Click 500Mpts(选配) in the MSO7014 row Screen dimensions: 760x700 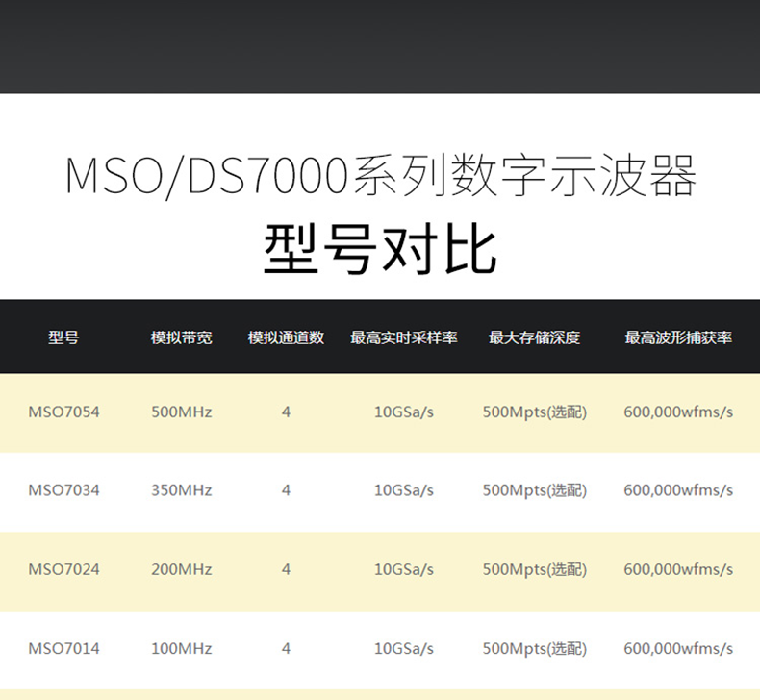(x=535, y=649)
